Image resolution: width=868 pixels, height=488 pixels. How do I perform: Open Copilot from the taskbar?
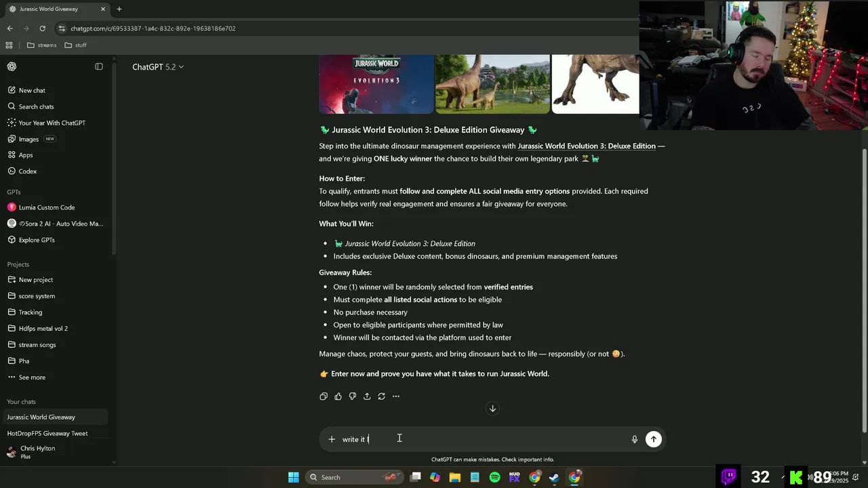tap(435, 477)
